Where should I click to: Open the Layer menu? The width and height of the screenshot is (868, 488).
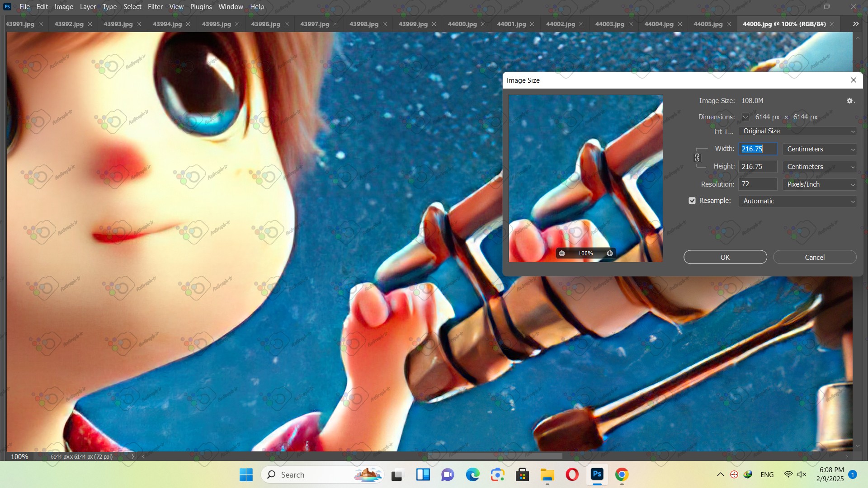tap(88, 7)
